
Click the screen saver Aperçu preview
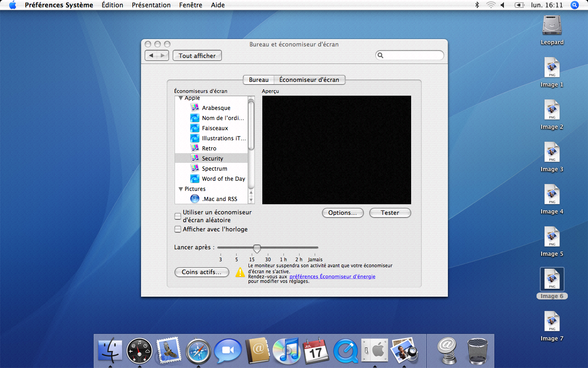(x=337, y=150)
